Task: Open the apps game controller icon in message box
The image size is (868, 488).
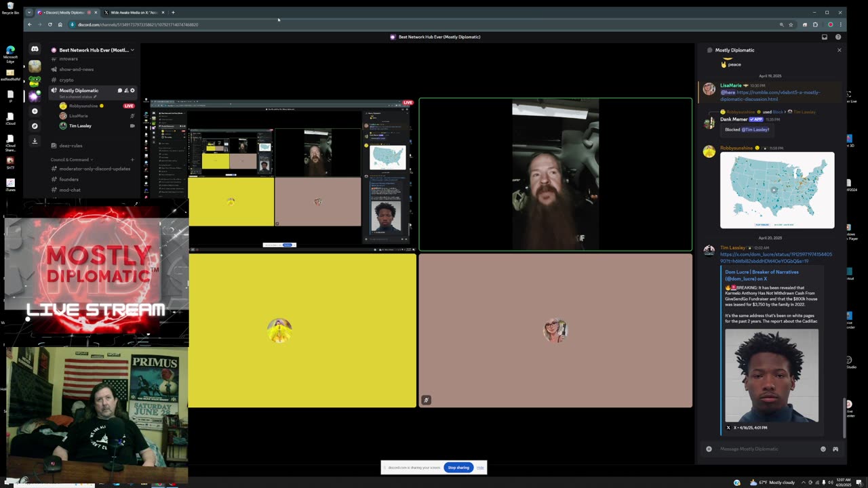Action: [835, 449]
